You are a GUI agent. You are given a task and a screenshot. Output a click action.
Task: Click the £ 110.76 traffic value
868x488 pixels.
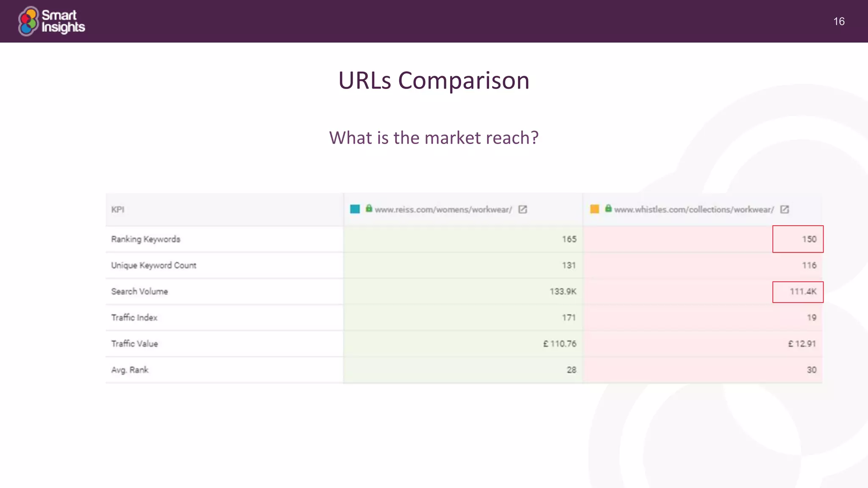pyautogui.click(x=560, y=344)
